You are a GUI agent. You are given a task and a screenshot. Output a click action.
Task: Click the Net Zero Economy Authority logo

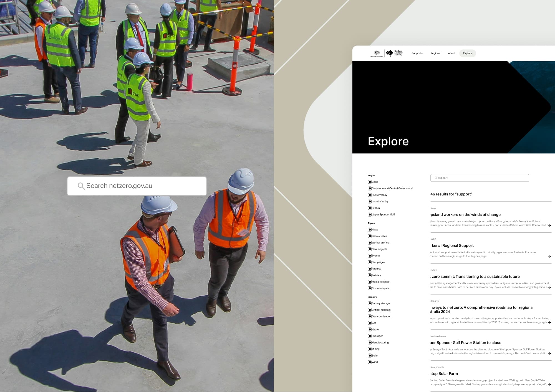394,53
